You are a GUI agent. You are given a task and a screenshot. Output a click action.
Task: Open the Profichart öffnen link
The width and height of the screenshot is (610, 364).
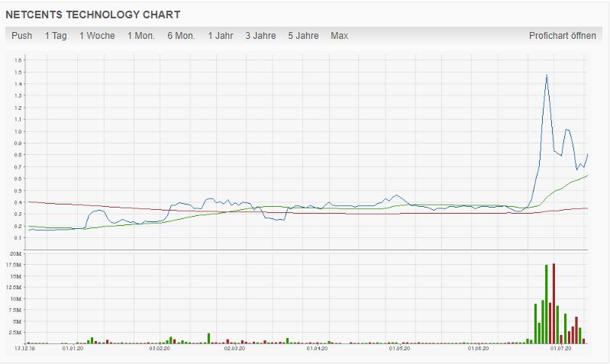(562, 36)
